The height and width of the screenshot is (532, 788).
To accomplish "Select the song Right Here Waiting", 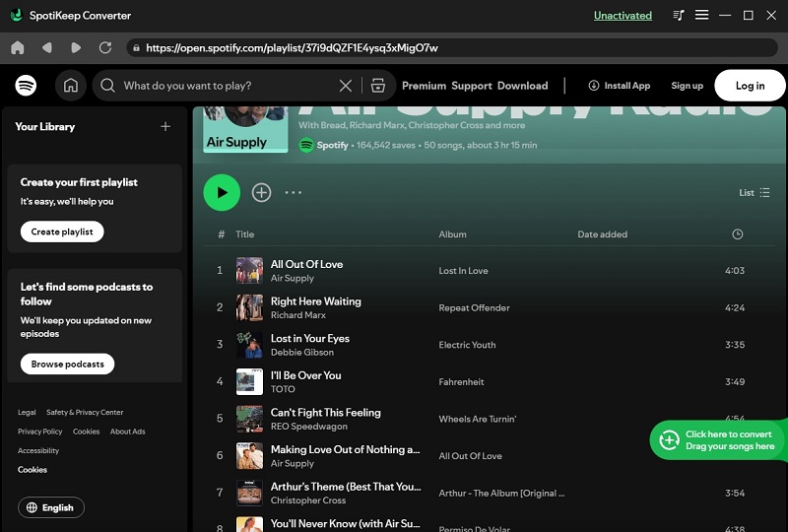I will [315, 301].
